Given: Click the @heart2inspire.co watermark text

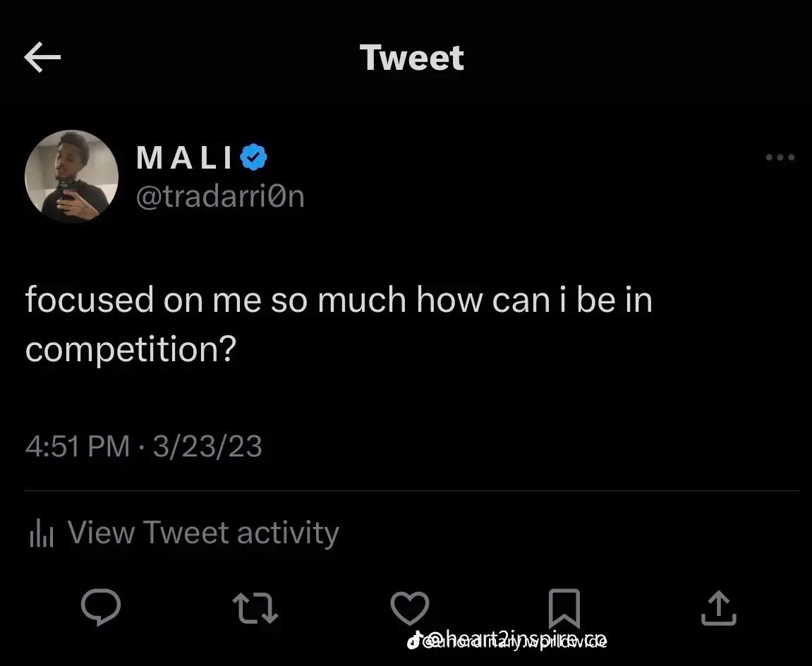Looking at the screenshot, I should pos(515,640).
